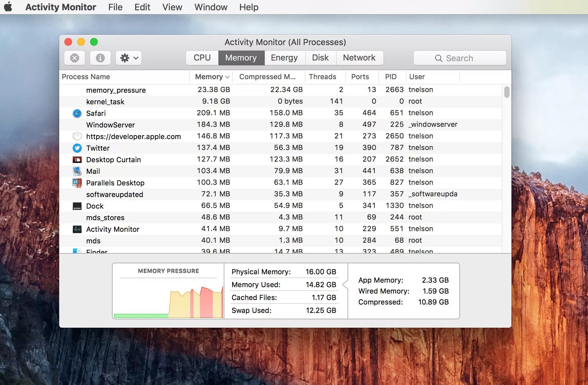Click the Parallels Desktop icon
Screen dimensions: 588x385
click(x=77, y=183)
